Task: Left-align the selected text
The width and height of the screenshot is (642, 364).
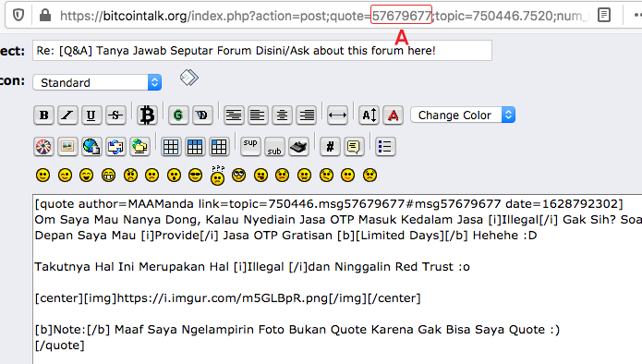Action: pyautogui.click(x=258, y=115)
